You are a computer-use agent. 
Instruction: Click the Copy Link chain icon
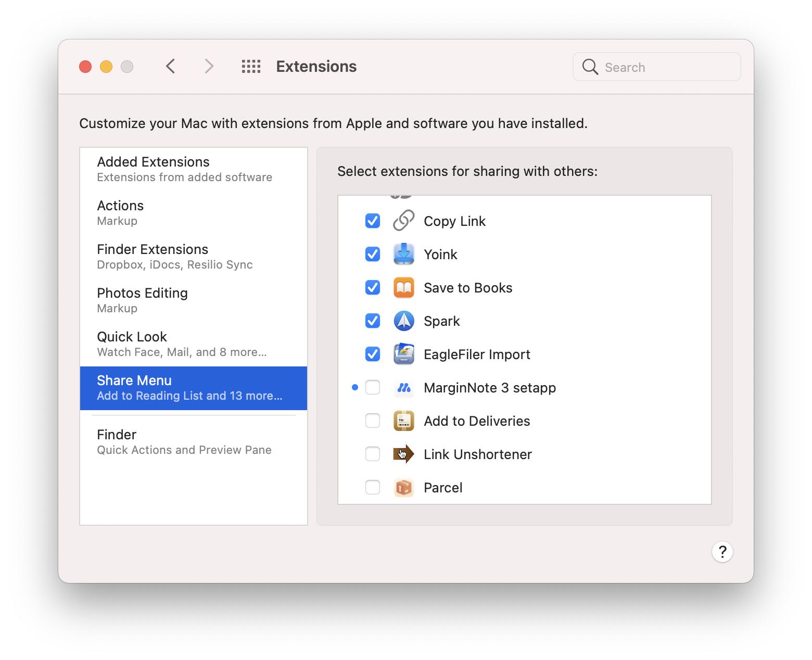(403, 221)
